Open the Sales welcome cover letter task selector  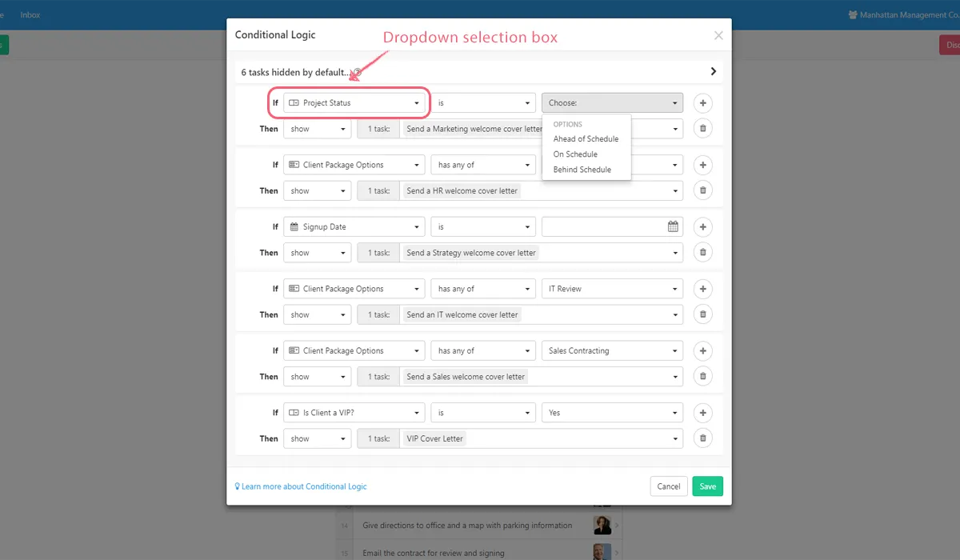tap(541, 376)
